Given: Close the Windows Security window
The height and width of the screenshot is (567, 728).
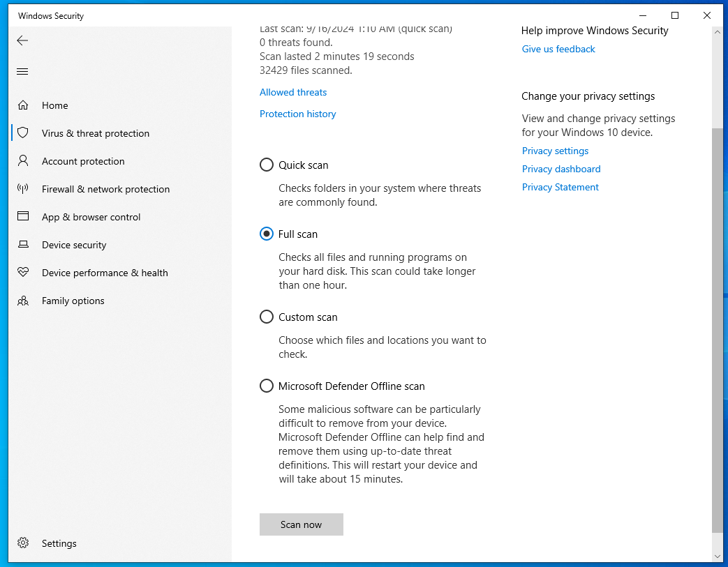Looking at the screenshot, I should click(707, 15).
